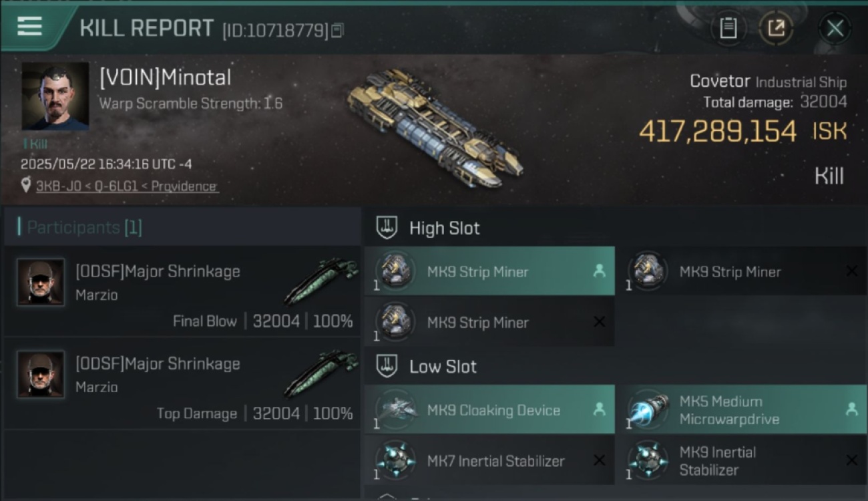Copy the kill report ID icon

point(337,30)
